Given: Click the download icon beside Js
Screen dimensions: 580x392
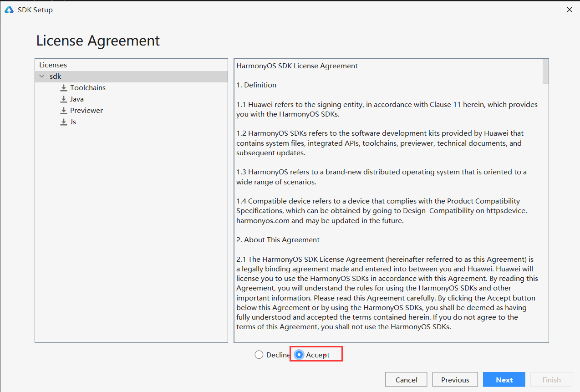Looking at the screenshot, I should pos(64,122).
